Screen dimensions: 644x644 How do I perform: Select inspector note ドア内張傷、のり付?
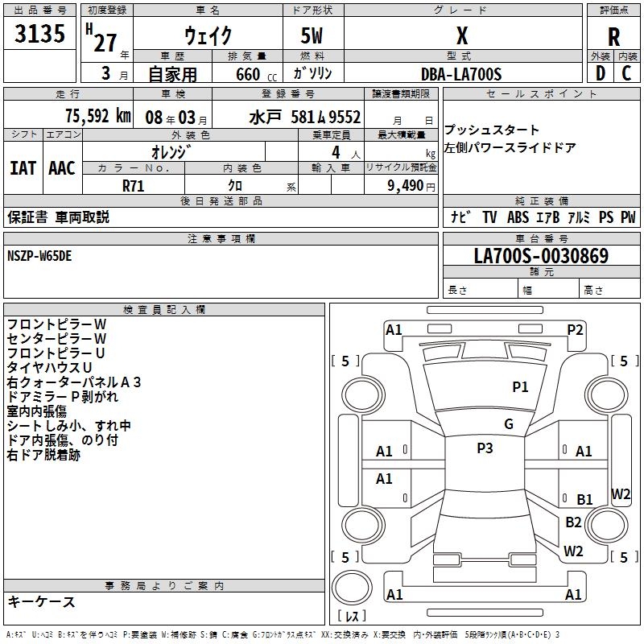click(63, 440)
